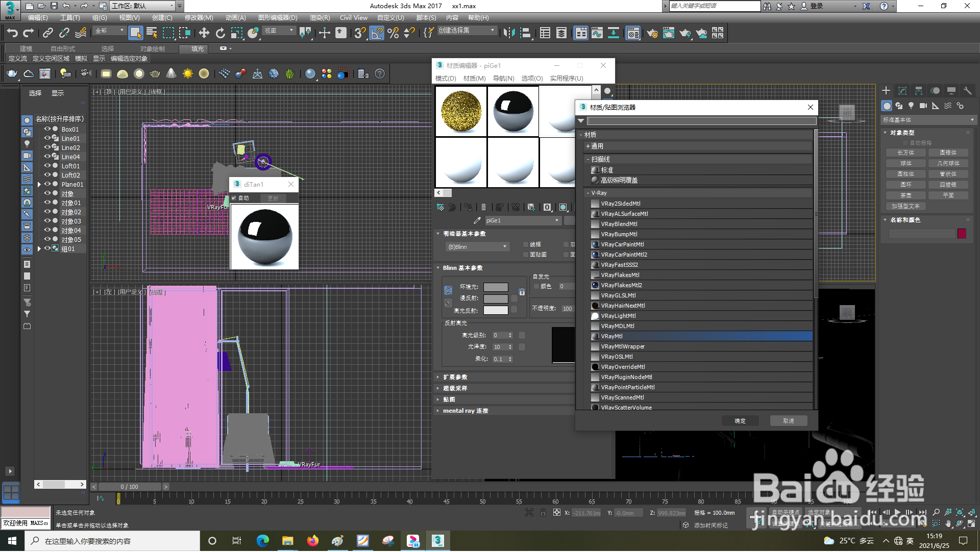The height and width of the screenshot is (552, 980).
Task: Expand the 通用 material group
Action: click(x=596, y=147)
